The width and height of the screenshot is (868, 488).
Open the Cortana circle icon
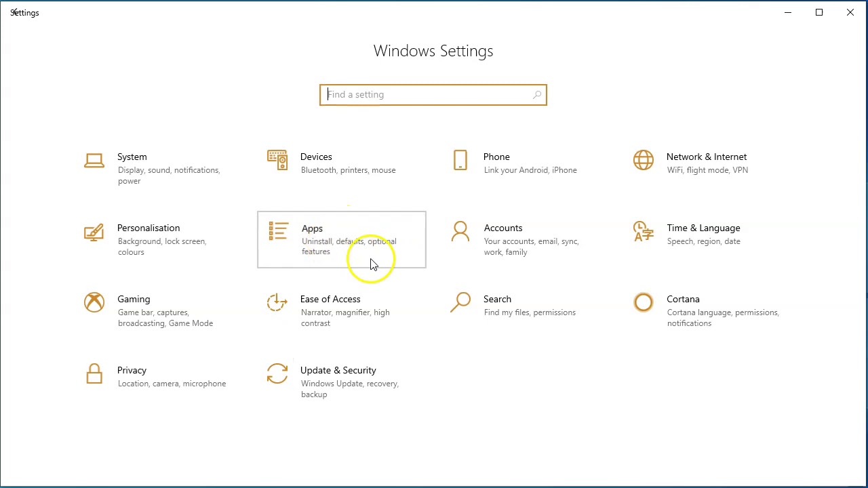pos(644,302)
